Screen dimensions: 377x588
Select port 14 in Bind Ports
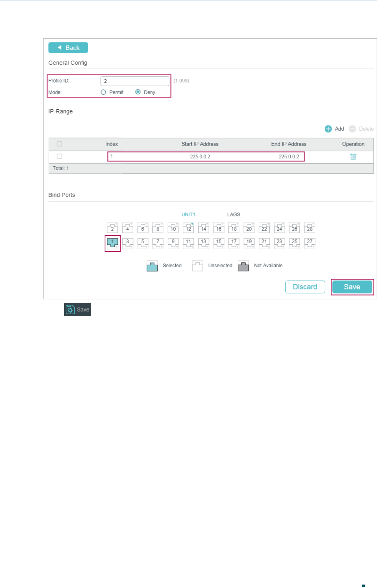click(x=204, y=228)
